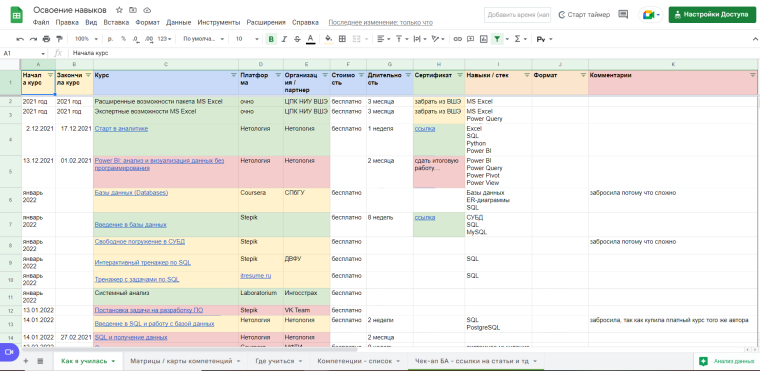Click the print icon
760x371 pixels.
tap(46, 39)
